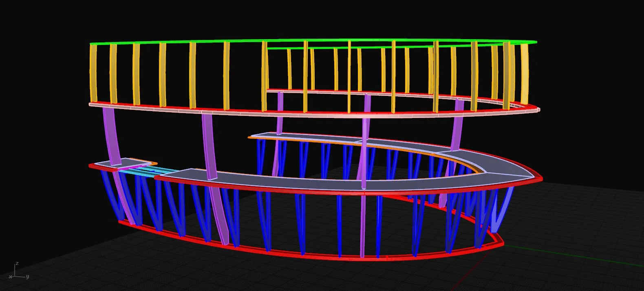Click the XYZ world axis gizmo
The image size is (644, 291).
[18, 271]
